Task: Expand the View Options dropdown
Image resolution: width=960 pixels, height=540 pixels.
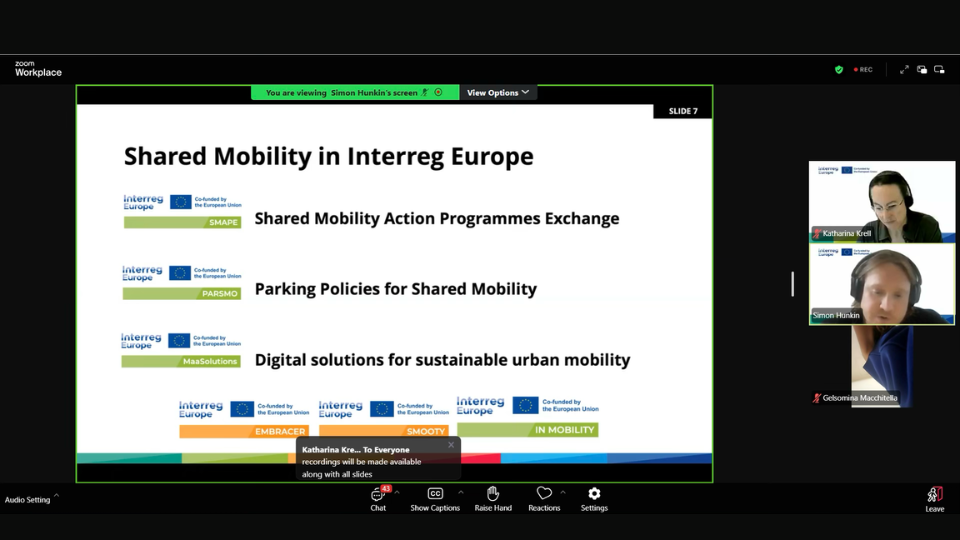Action: point(498,93)
